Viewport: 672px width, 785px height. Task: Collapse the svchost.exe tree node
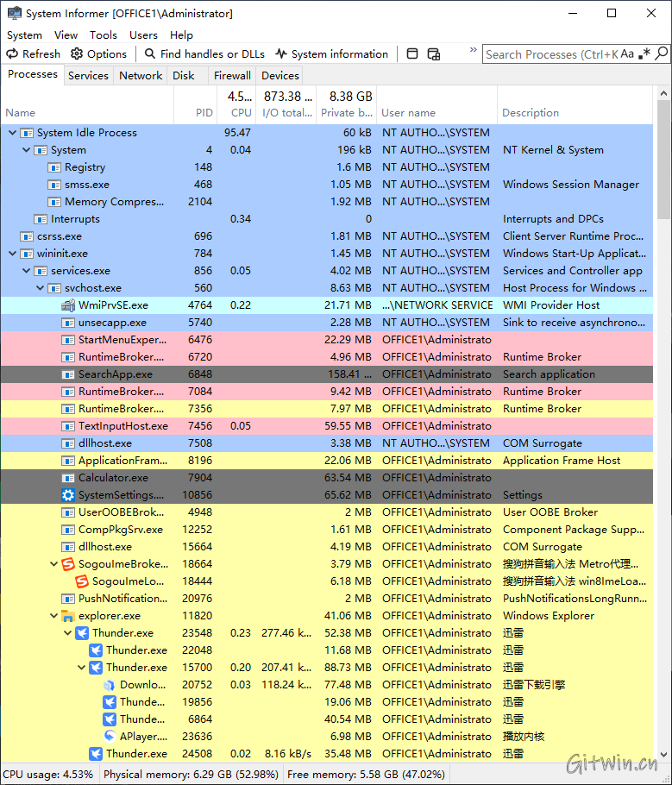click(x=41, y=288)
